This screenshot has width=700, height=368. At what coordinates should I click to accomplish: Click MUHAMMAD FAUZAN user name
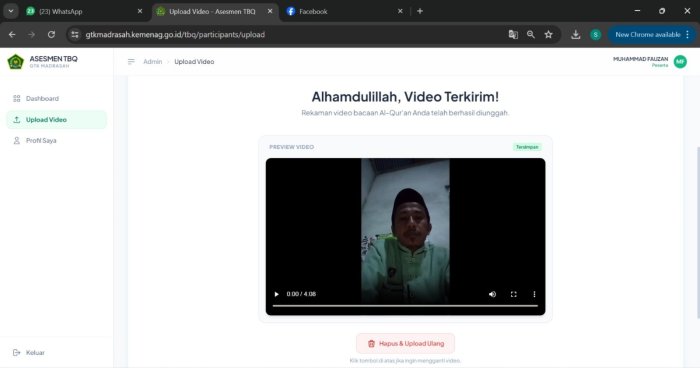[640, 59]
